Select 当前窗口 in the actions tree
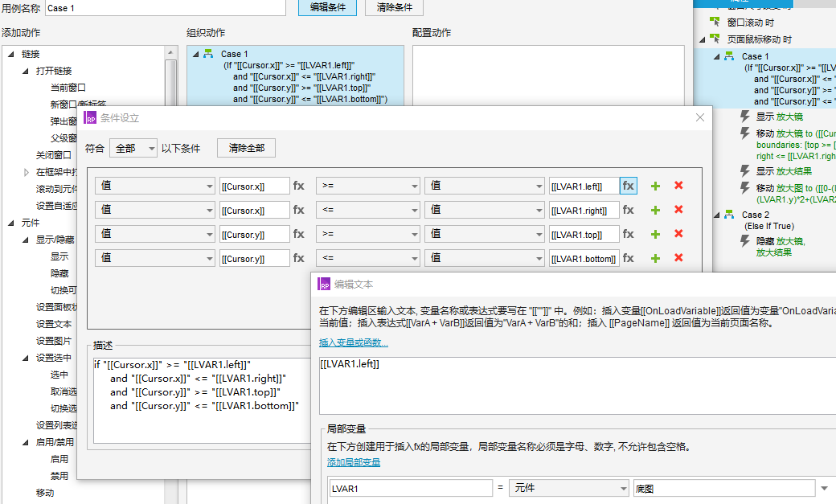Screen dimensions: 836x504 coord(68,88)
